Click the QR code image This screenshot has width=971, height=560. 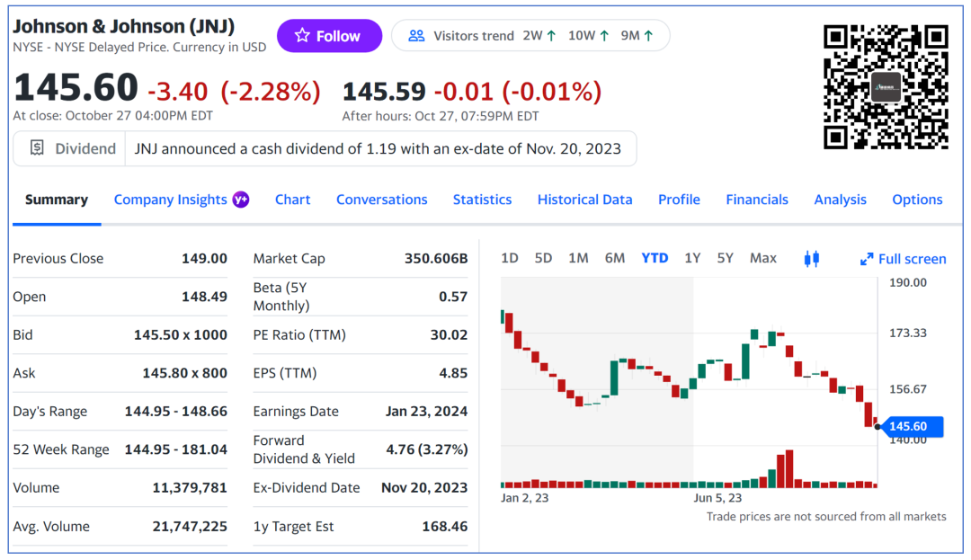(x=886, y=86)
